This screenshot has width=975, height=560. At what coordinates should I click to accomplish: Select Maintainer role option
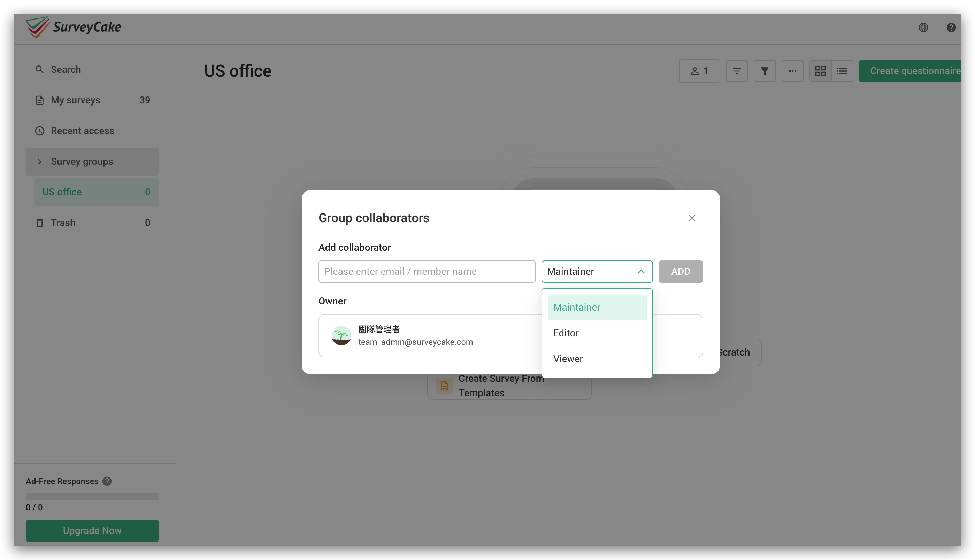click(597, 307)
